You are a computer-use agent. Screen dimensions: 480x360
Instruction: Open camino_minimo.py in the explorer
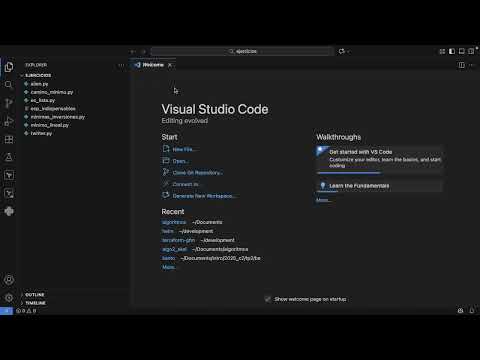[52, 92]
